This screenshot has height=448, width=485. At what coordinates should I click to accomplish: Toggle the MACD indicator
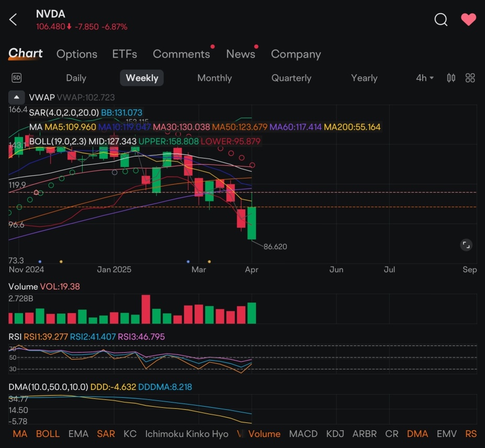tap(303, 434)
